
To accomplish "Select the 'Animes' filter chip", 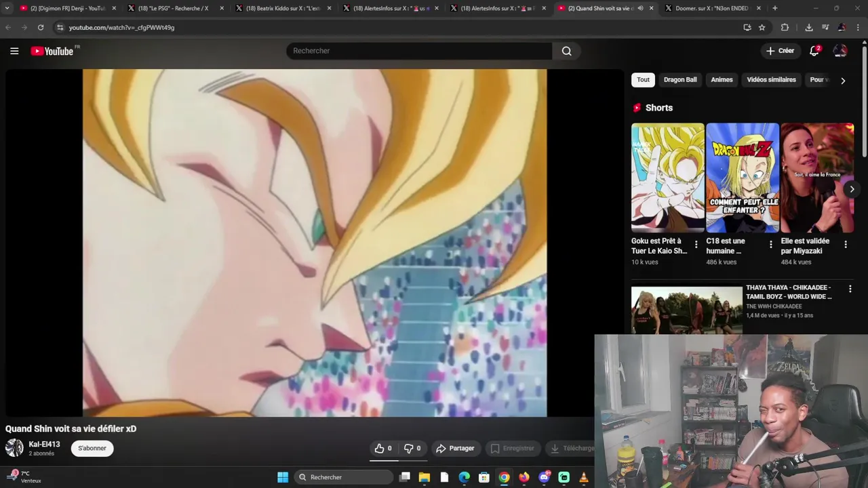I will pos(722,80).
